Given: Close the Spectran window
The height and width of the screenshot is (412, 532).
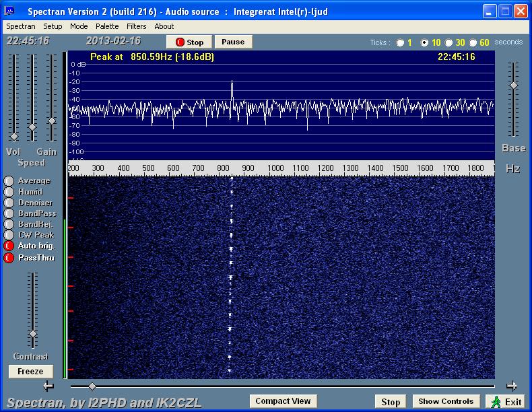Looking at the screenshot, I should tap(521, 11).
